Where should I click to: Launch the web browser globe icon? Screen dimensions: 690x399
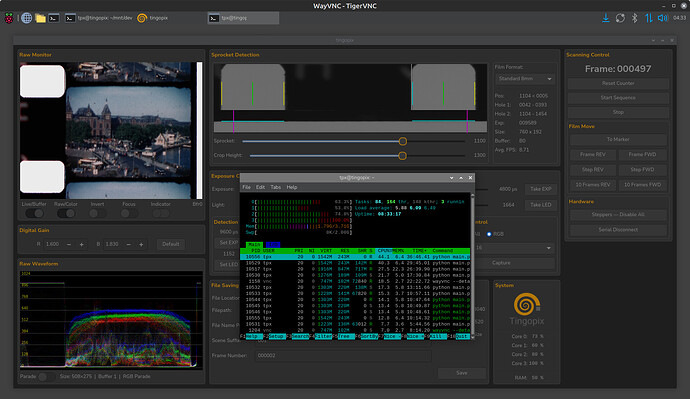pos(26,18)
